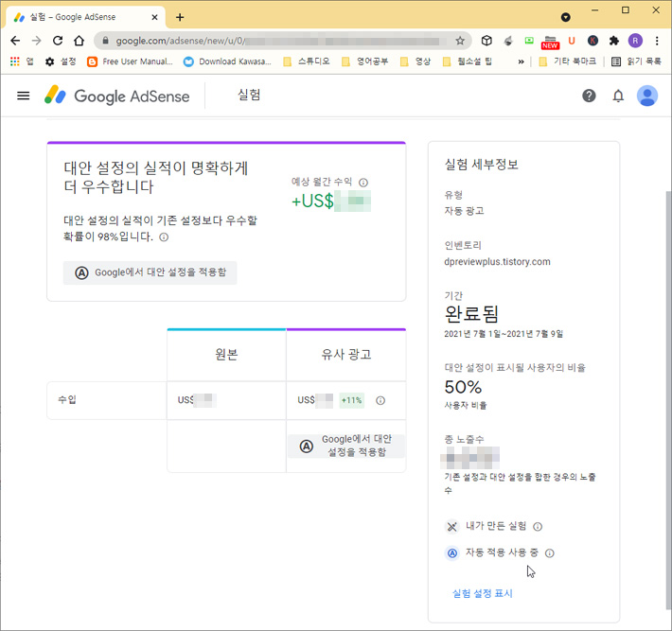672x631 pixels.
Task: Open the Chrome three-dot menu
Action: (x=657, y=41)
